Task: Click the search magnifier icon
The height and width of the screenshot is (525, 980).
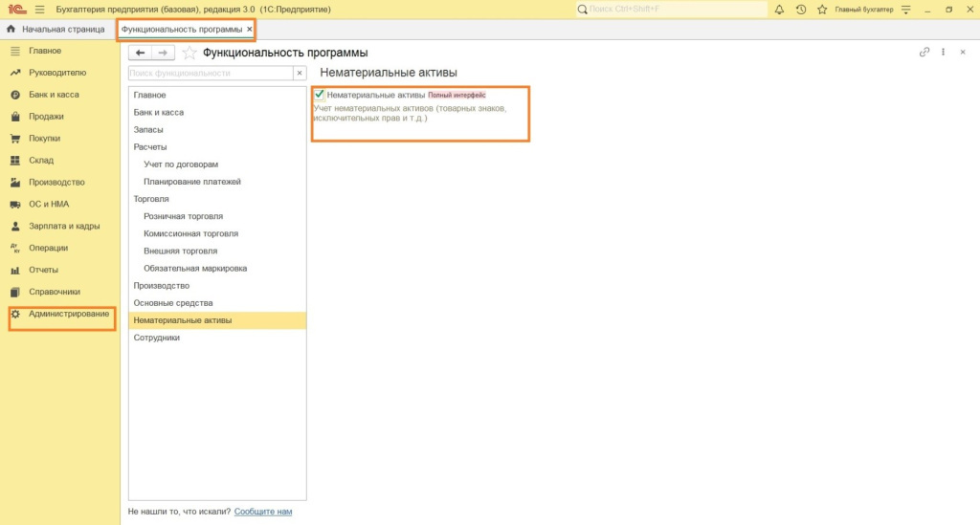Action: coord(582,10)
